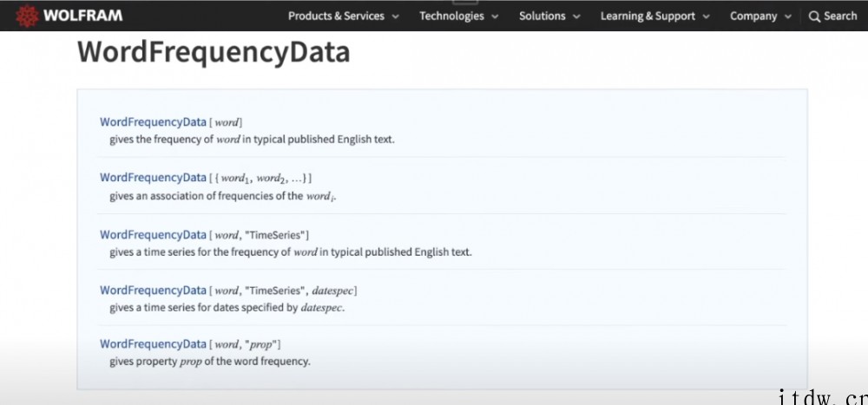Click the WordFrequencyData page heading

click(x=214, y=53)
